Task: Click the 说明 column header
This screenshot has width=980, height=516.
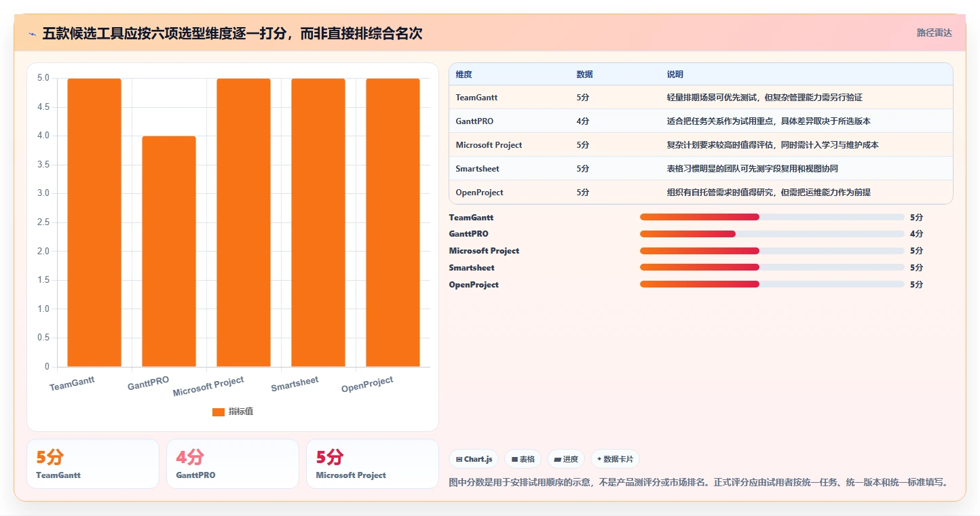Action: (675, 74)
